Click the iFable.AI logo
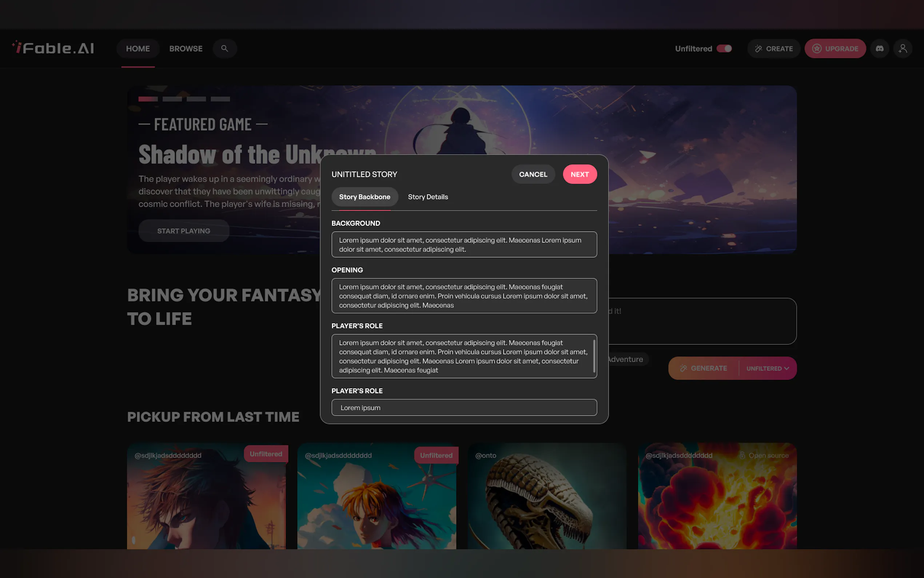Image resolution: width=924 pixels, height=578 pixels. (x=53, y=48)
